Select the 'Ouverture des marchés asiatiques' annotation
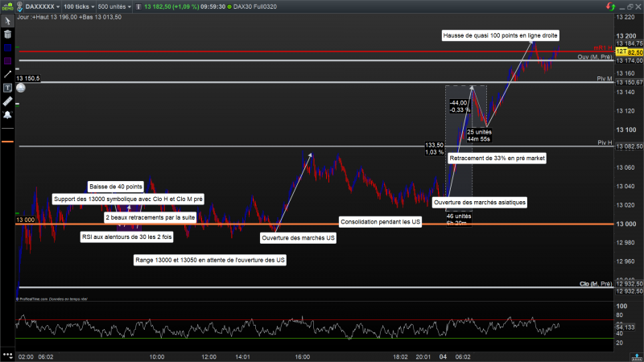Viewport: 644px width, 362px height. click(480, 203)
